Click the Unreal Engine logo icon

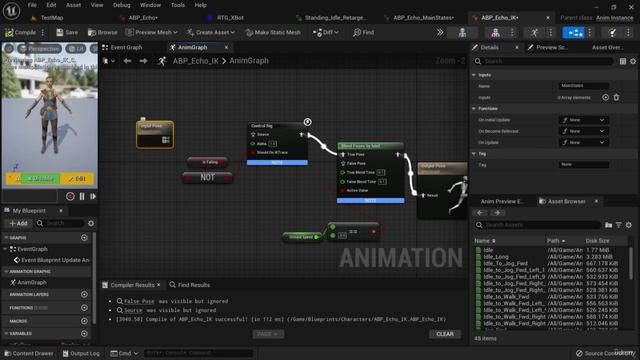tap(11, 11)
